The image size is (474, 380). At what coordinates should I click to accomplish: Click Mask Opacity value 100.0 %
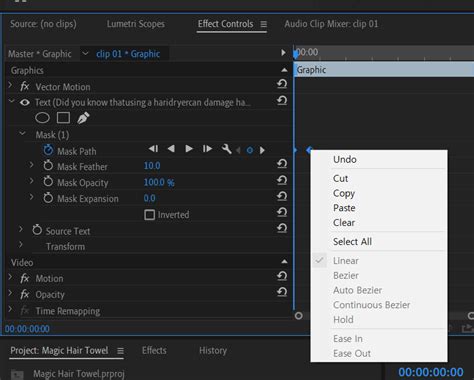pyautogui.click(x=159, y=182)
